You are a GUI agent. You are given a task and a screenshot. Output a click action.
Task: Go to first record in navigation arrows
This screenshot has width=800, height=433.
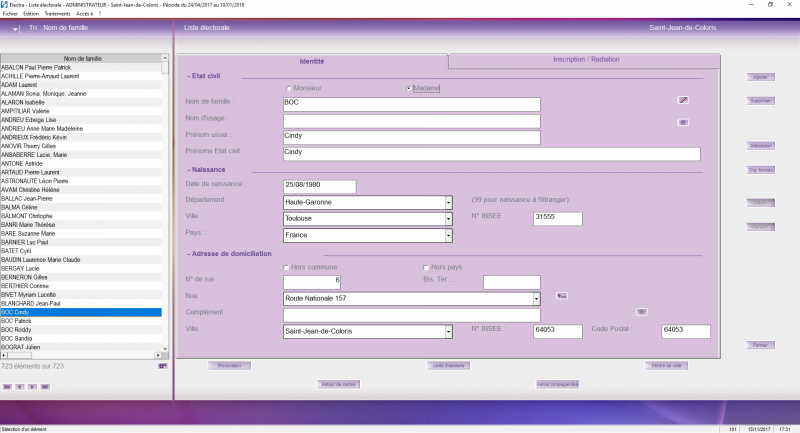pyautogui.click(x=8, y=385)
